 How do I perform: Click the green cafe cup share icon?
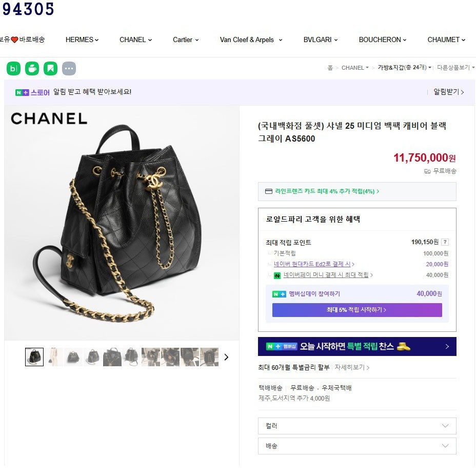pyautogui.click(x=32, y=68)
